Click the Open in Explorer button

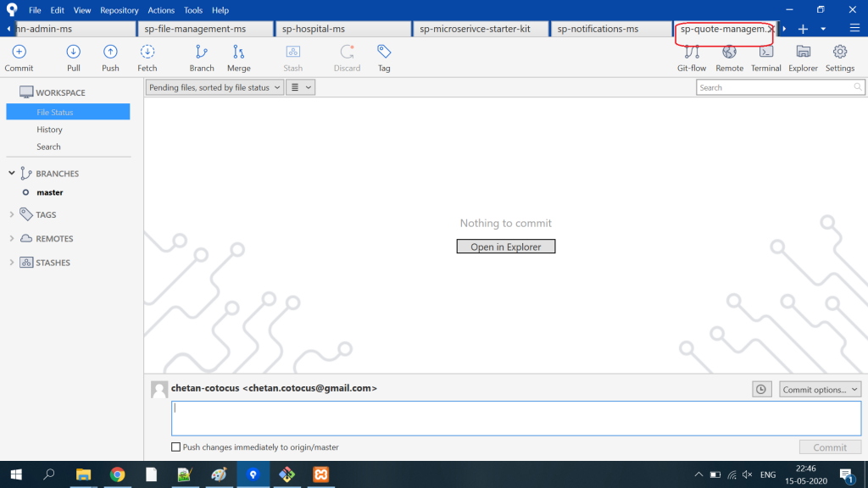pyautogui.click(x=506, y=247)
